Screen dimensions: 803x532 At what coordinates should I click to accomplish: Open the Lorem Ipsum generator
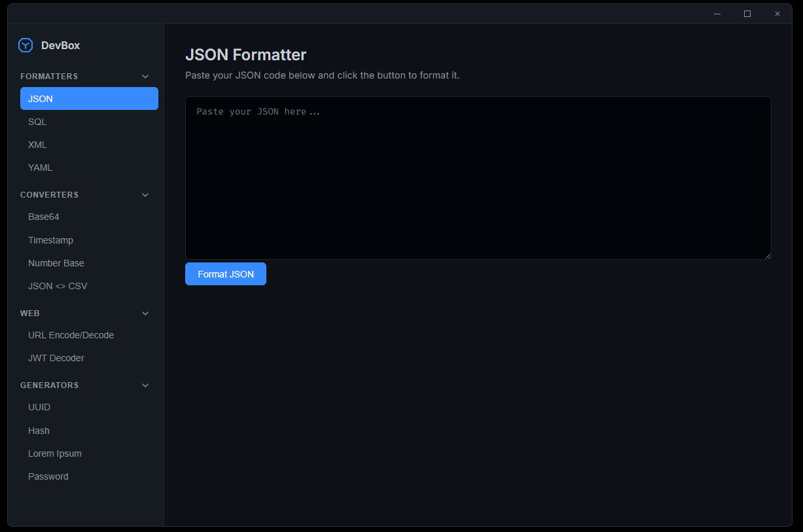coord(54,453)
